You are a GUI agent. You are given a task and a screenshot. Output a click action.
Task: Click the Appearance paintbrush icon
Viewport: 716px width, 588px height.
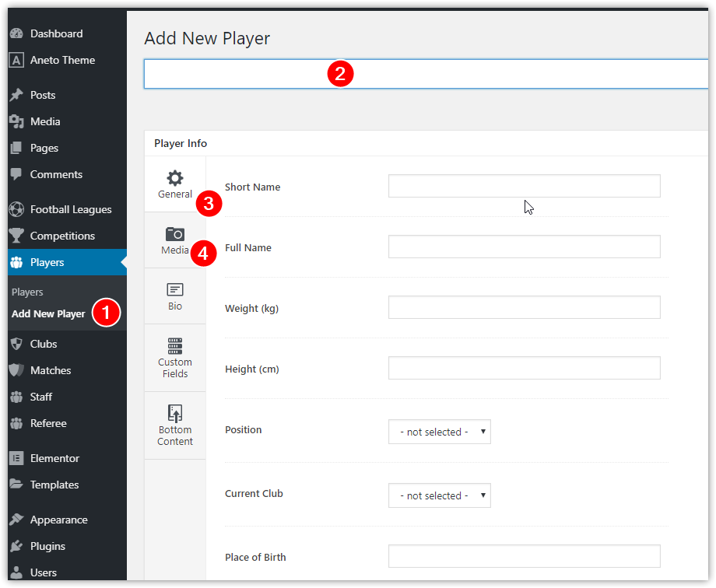coord(16,520)
